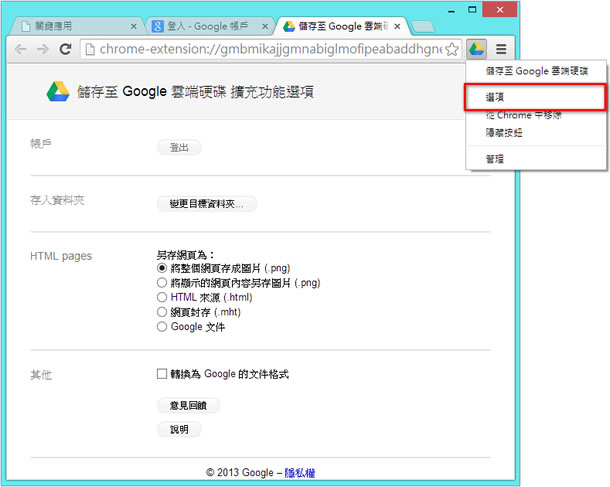This screenshot has height=487, width=610.
Task: Click the browser back arrow
Action: click(x=20, y=48)
